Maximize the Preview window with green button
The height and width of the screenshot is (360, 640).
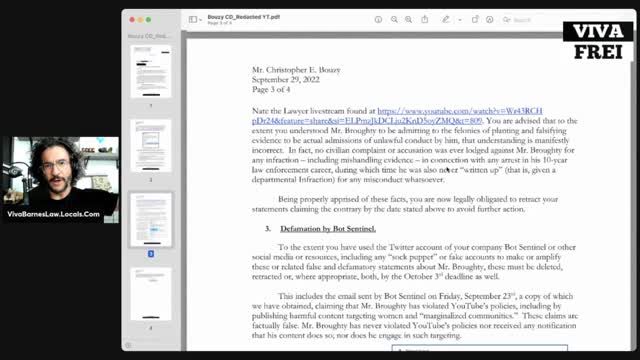coord(149,20)
